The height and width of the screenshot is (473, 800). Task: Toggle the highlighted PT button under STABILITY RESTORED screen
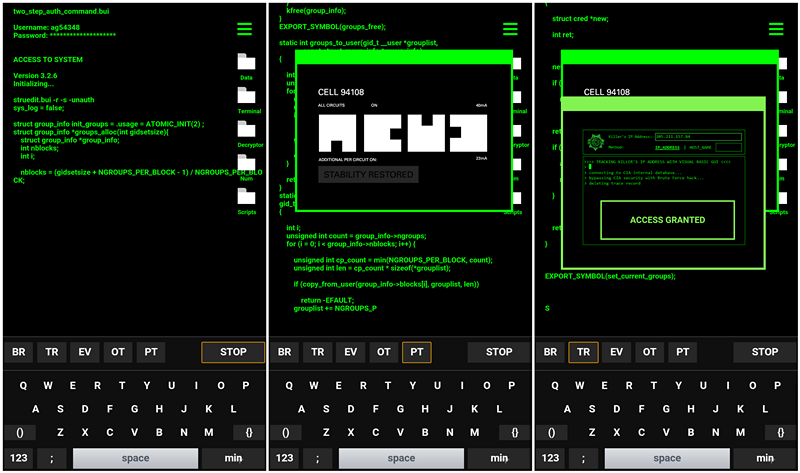(x=417, y=352)
